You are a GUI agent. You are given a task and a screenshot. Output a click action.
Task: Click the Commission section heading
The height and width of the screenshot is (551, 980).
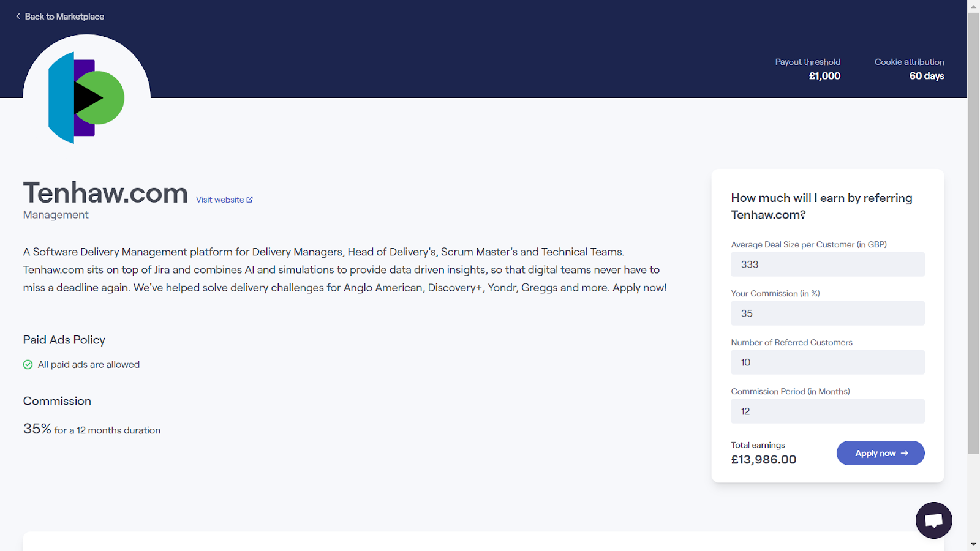(x=57, y=401)
